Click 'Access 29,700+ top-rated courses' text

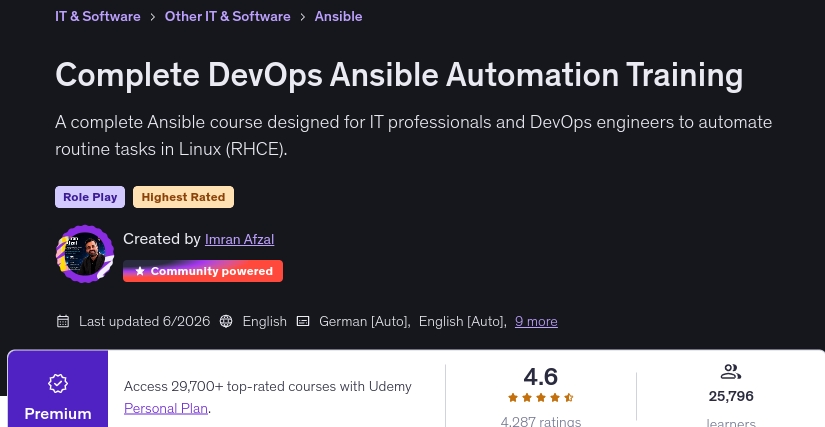(268, 387)
